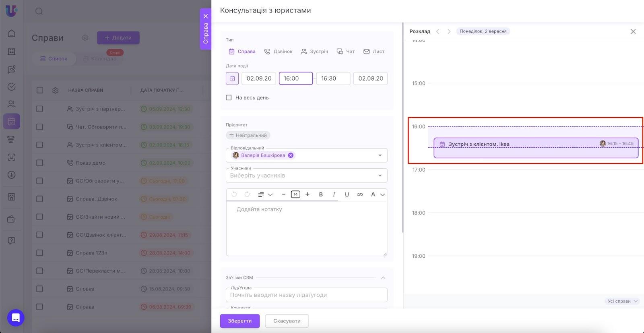Screen dimensions: 644x333
Task: Close the Розклад schedule panel
Action: [633, 31]
